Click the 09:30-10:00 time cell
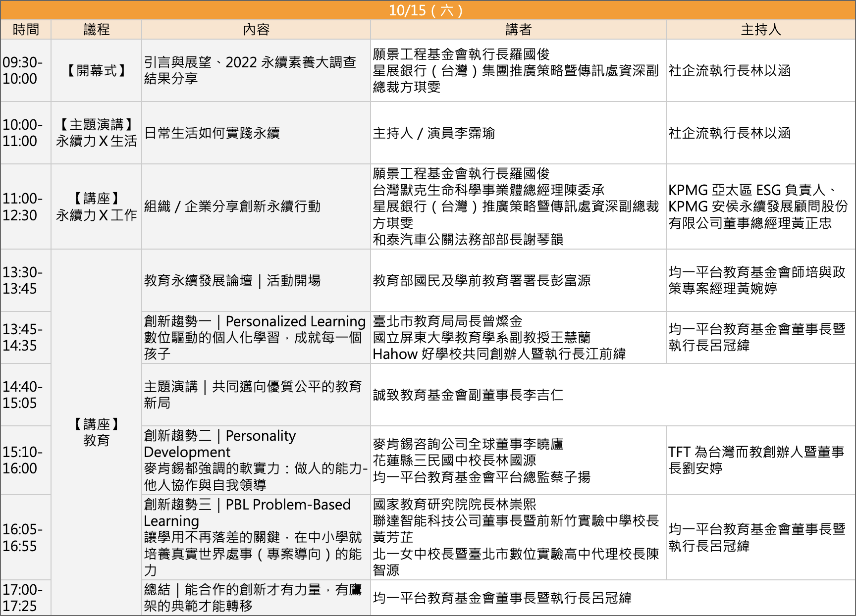Image resolution: width=856 pixels, height=616 pixels. [26, 71]
